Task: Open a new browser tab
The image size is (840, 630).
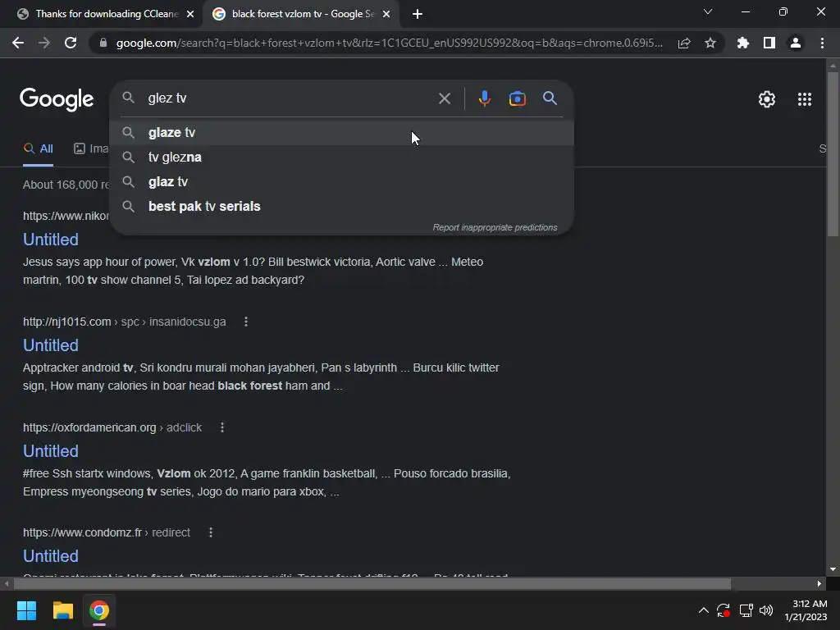Action: (x=418, y=14)
